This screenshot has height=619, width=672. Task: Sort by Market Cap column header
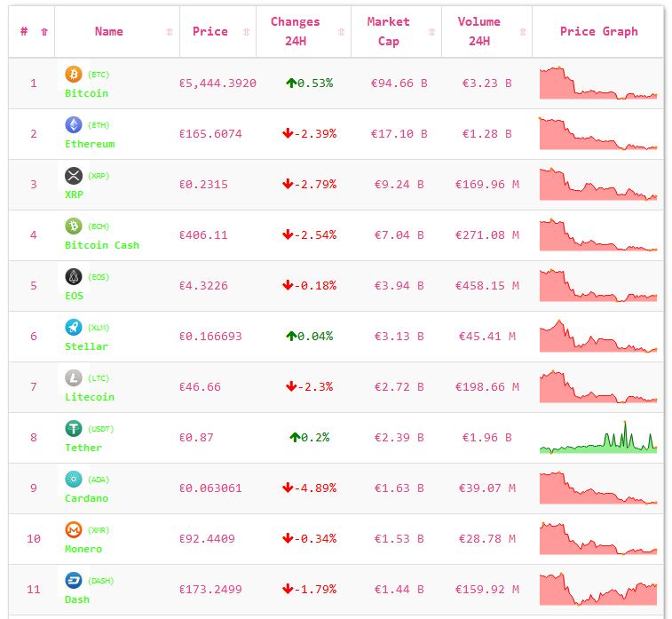pyautogui.click(x=389, y=31)
